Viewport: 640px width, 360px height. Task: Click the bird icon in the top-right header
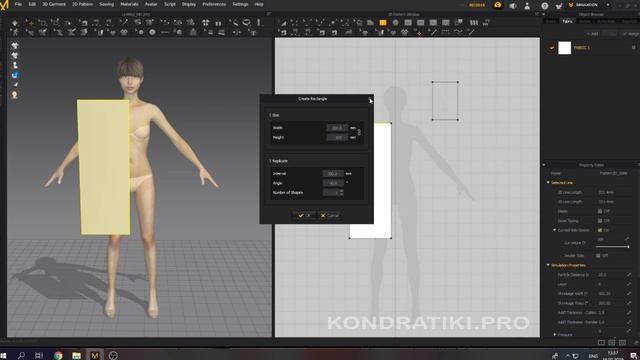(x=559, y=5)
